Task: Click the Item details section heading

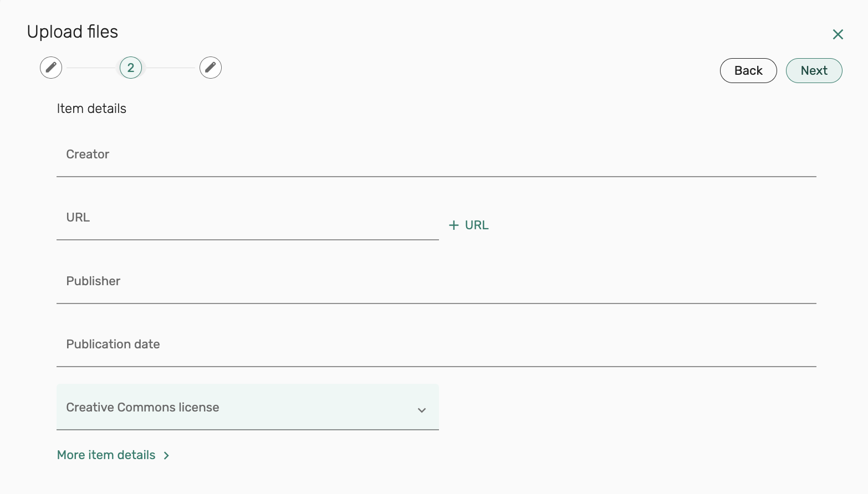Action: tap(91, 109)
